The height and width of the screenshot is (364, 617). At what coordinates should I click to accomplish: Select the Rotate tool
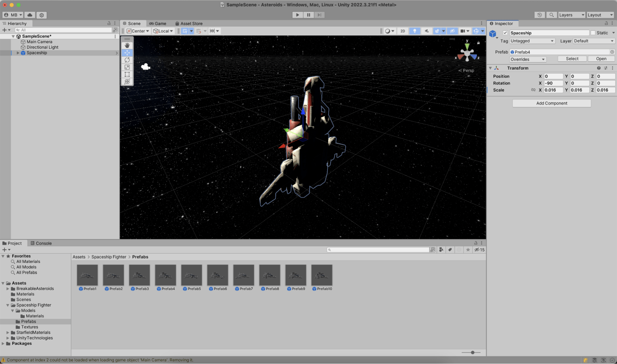(127, 60)
